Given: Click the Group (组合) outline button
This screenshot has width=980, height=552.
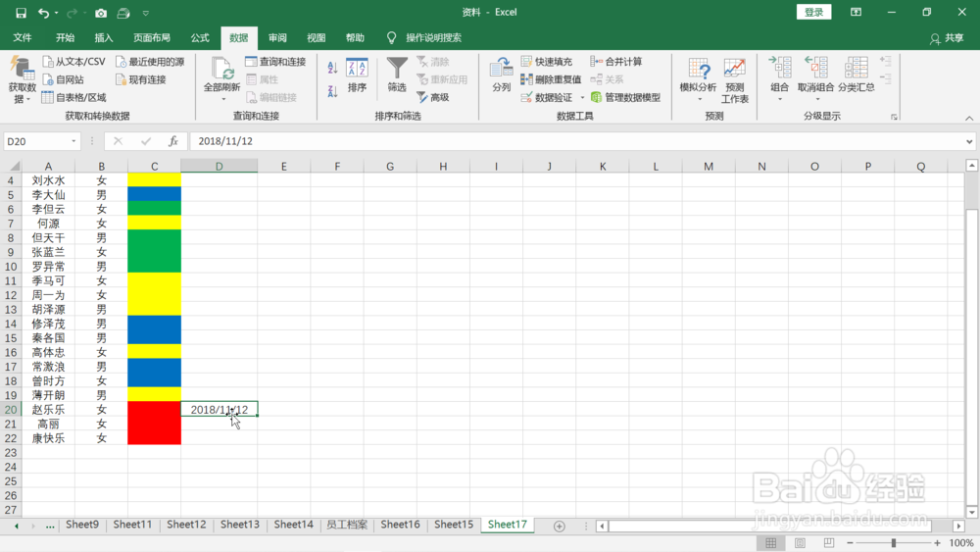Looking at the screenshot, I should click(780, 78).
